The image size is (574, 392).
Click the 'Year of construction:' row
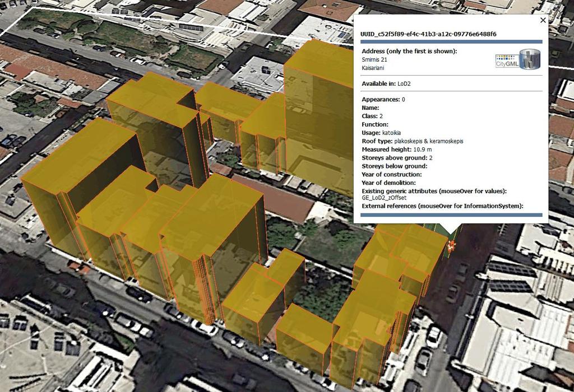tap(392, 174)
